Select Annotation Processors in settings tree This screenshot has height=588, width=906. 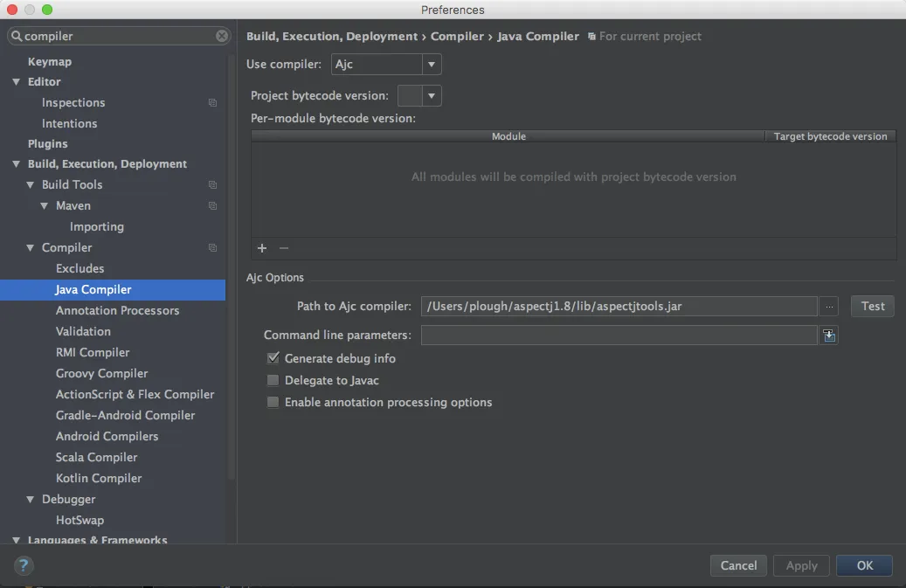117,310
